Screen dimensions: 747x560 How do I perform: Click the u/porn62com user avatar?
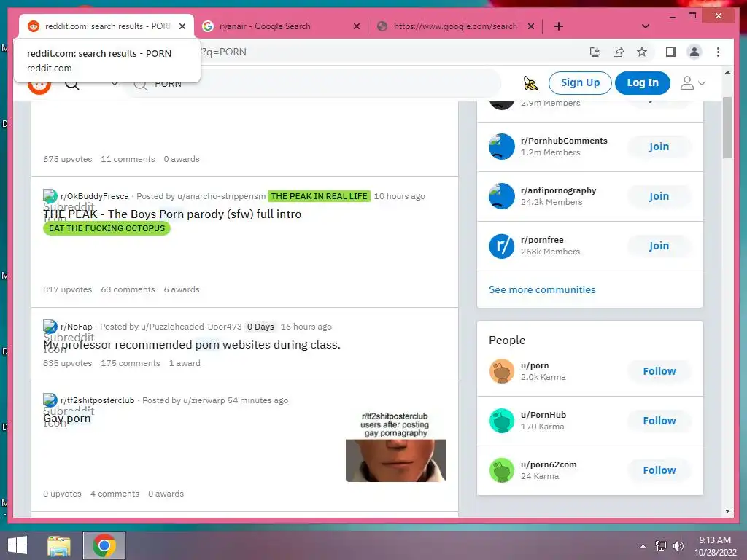502,470
